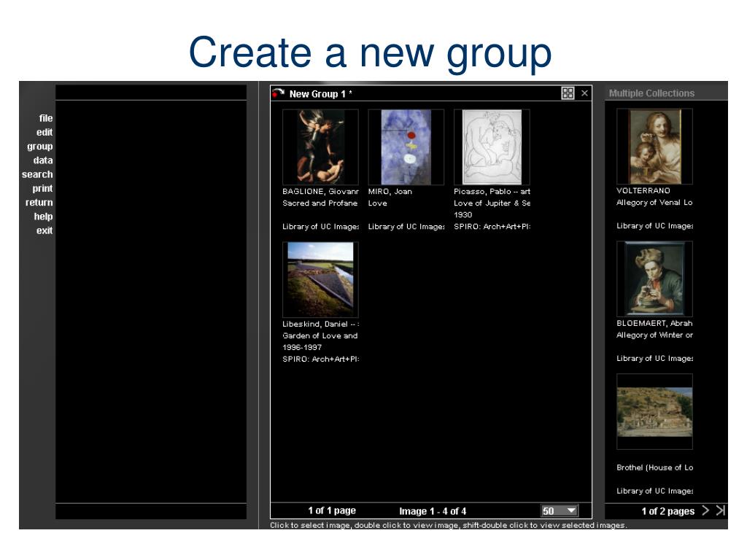
Task: Select the Picasso Love of Jupiter thumbnail
Action: pyautogui.click(x=492, y=147)
